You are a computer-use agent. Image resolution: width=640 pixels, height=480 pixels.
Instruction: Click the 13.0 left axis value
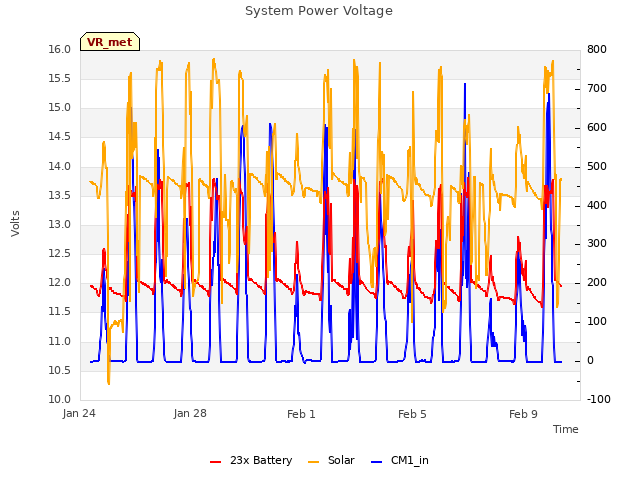click(x=60, y=224)
